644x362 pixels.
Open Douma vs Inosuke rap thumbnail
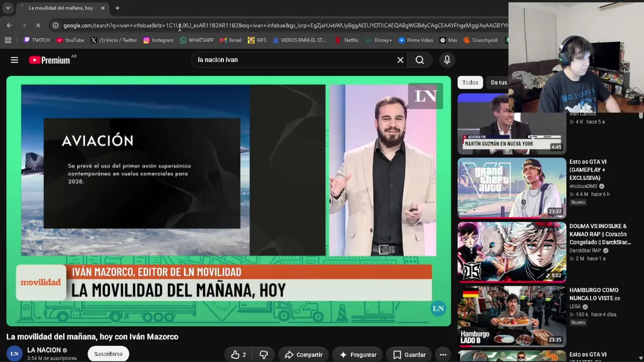coord(512,252)
